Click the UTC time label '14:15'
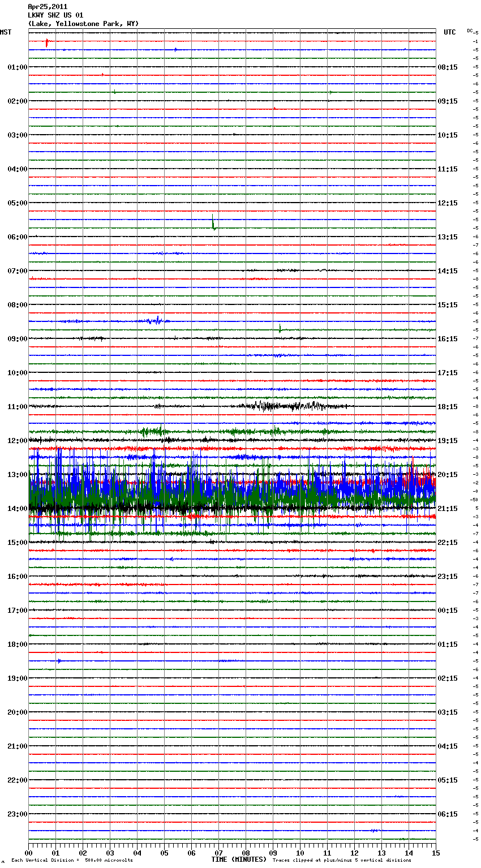The height and width of the screenshot is (868, 481). (448, 271)
